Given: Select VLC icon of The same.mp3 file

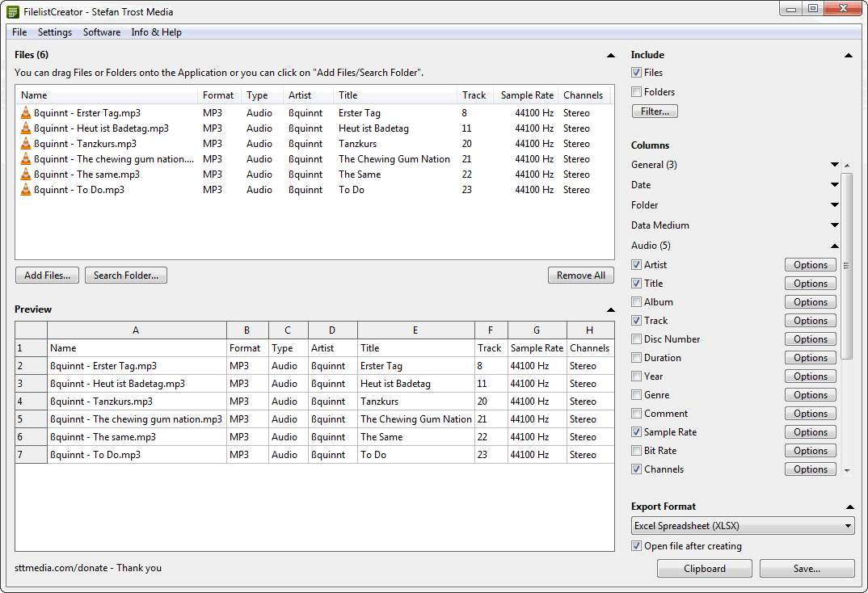Looking at the screenshot, I should point(26,175).
